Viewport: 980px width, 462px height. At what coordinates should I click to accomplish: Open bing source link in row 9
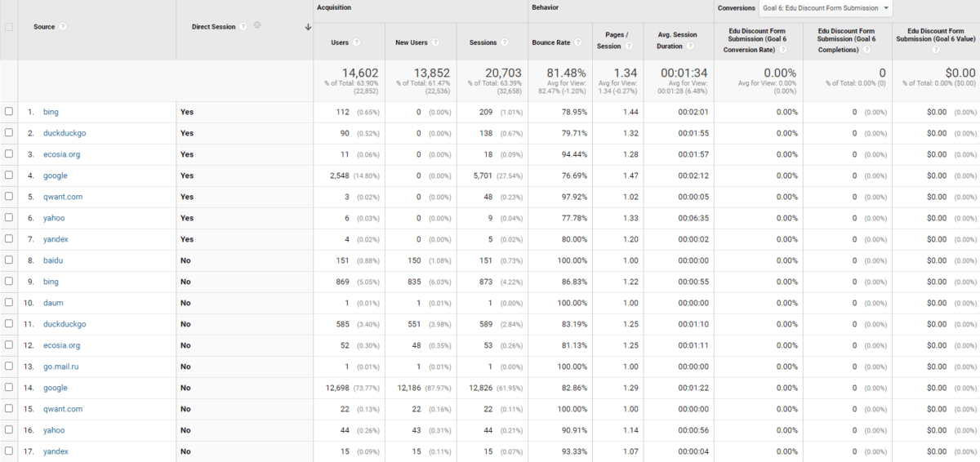coord(51,282)
